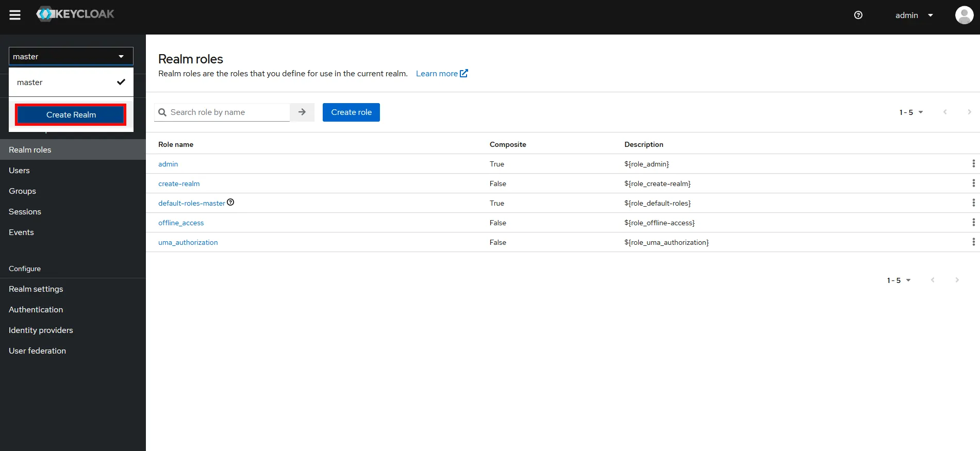Open kebab menu for create-realm role
Screen dimensions: 980x451
973,183
